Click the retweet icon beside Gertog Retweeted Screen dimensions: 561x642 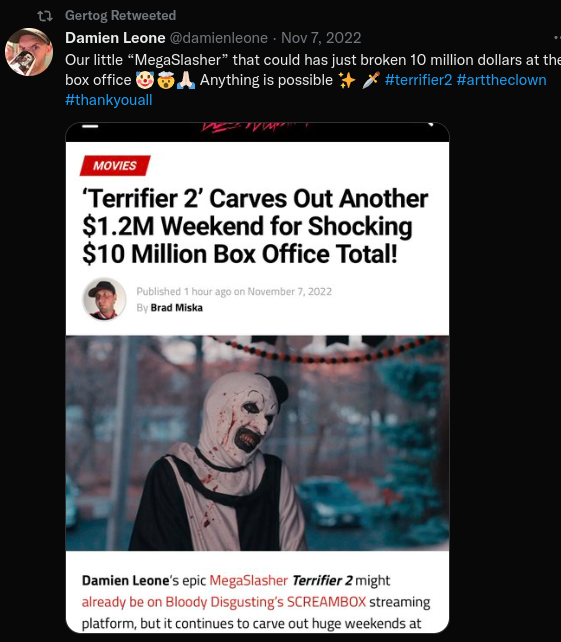click(45, 16)
